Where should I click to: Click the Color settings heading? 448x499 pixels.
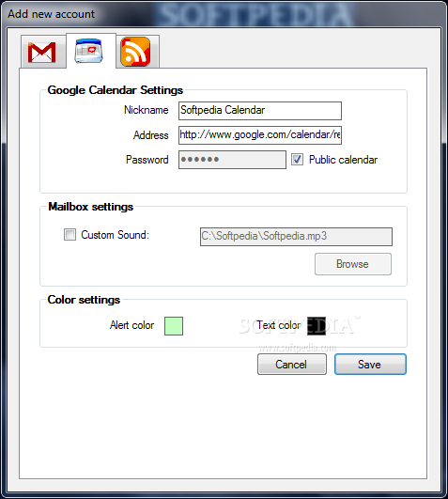coord(84,300)
